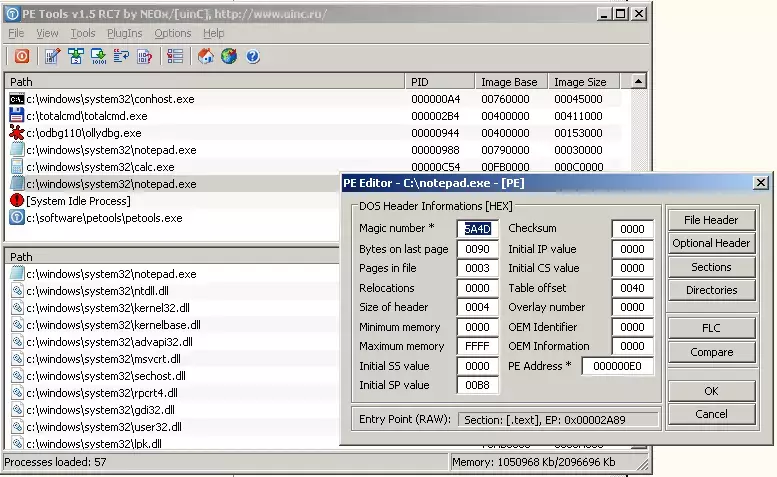This screenshot has height=477, width=777.
Task: Click the house home-page toolbar icon
Action: tap(206, 56)
